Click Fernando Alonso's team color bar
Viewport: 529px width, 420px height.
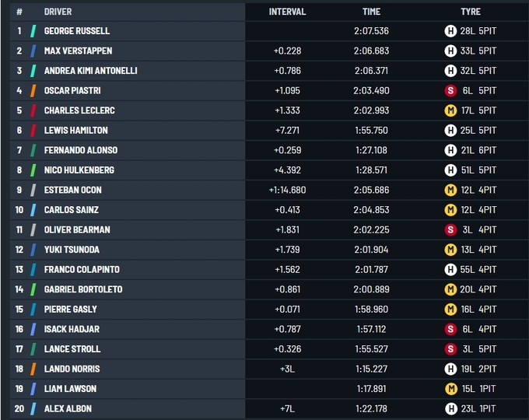(33, 150)
